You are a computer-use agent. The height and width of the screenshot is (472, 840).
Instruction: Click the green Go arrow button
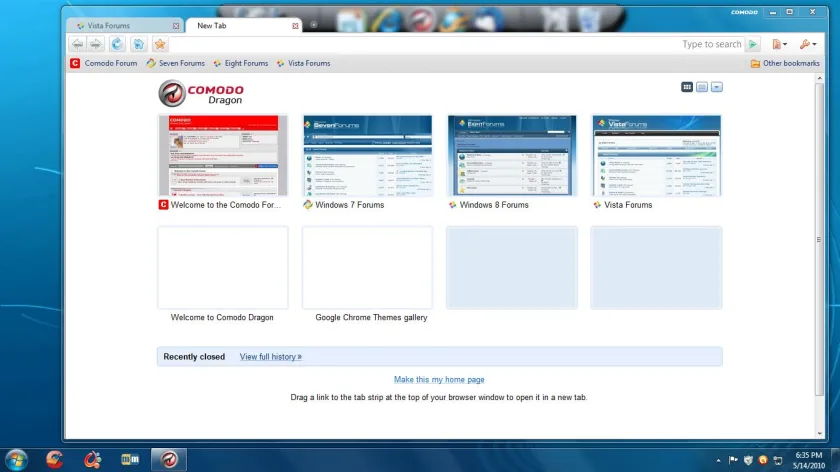(753, 44)
